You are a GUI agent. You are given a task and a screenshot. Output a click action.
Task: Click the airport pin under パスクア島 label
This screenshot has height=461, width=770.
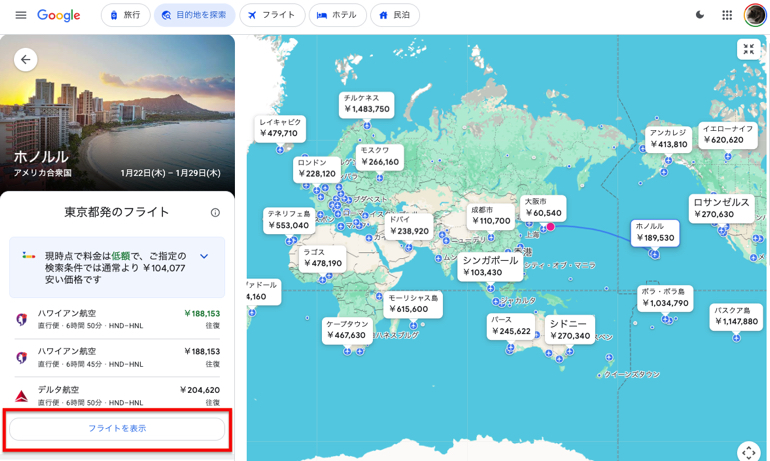tap(736, 338)
